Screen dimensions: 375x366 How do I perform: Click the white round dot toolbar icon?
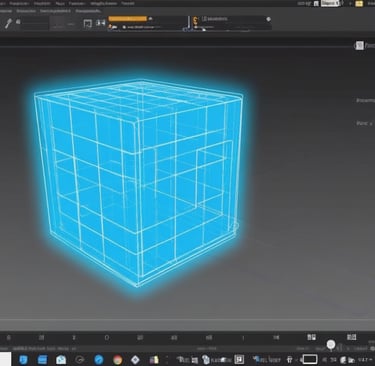pos(268,19)
